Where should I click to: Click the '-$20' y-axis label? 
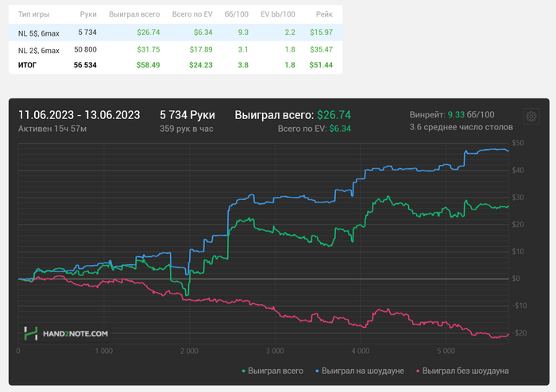(x=519, y=332)
